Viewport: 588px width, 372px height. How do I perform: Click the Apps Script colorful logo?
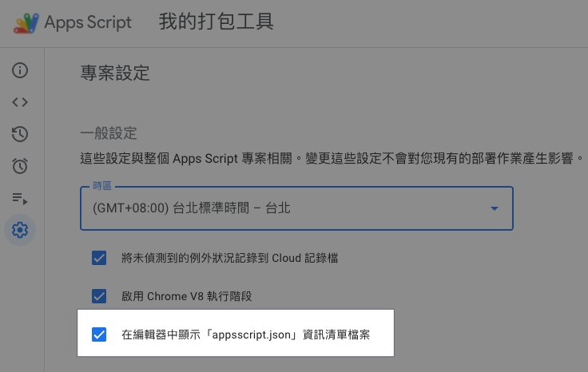pyautogui.click(x=26, y=23)
